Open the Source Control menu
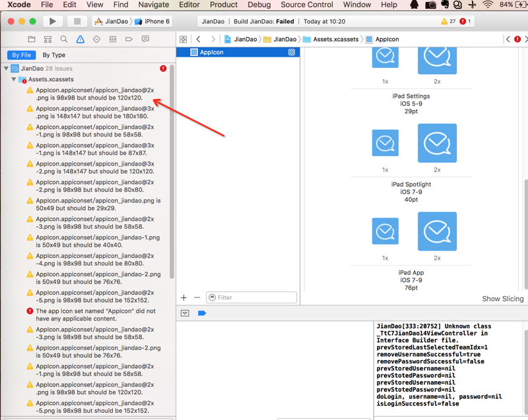Viewport: 528px width, 420px height. pos(307,5)
